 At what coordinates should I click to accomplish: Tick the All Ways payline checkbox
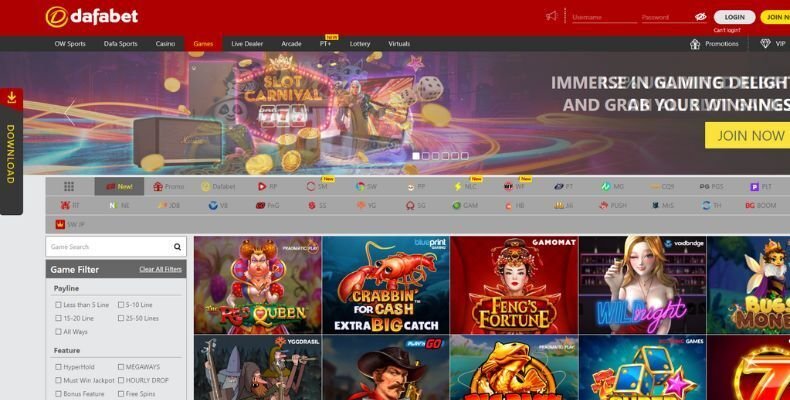(58, 331)
